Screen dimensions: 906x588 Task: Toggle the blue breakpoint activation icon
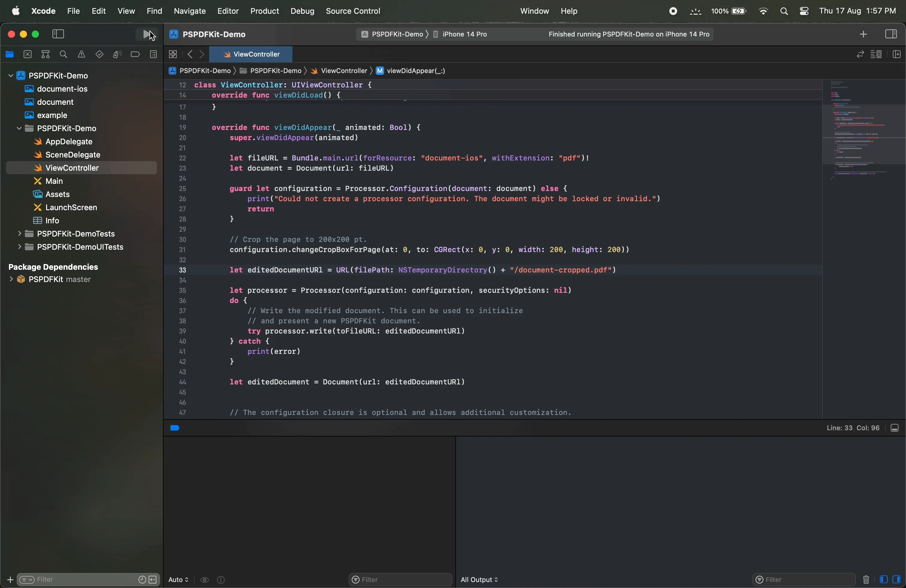click(175, 428)
